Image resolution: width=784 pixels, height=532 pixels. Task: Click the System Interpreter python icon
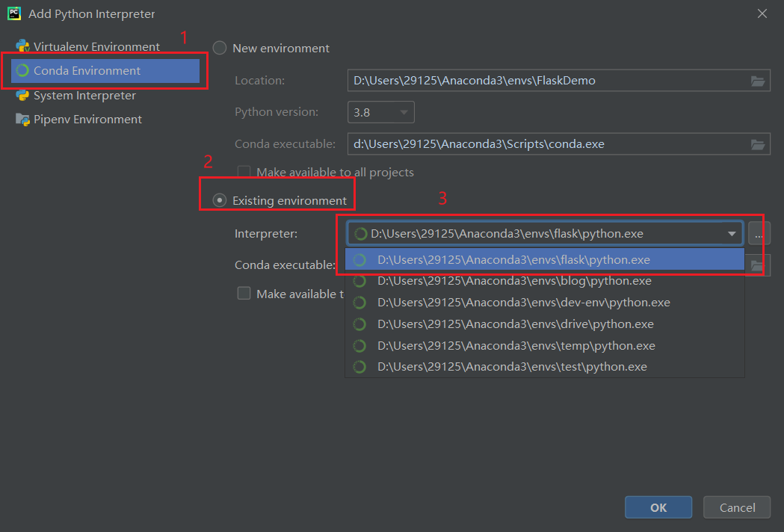pos(22,95)
